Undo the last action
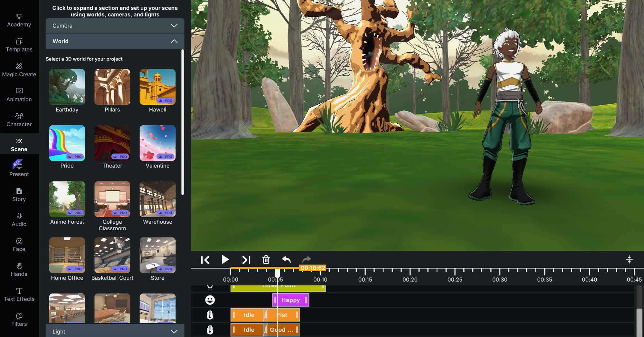 [x=286, y=260]
